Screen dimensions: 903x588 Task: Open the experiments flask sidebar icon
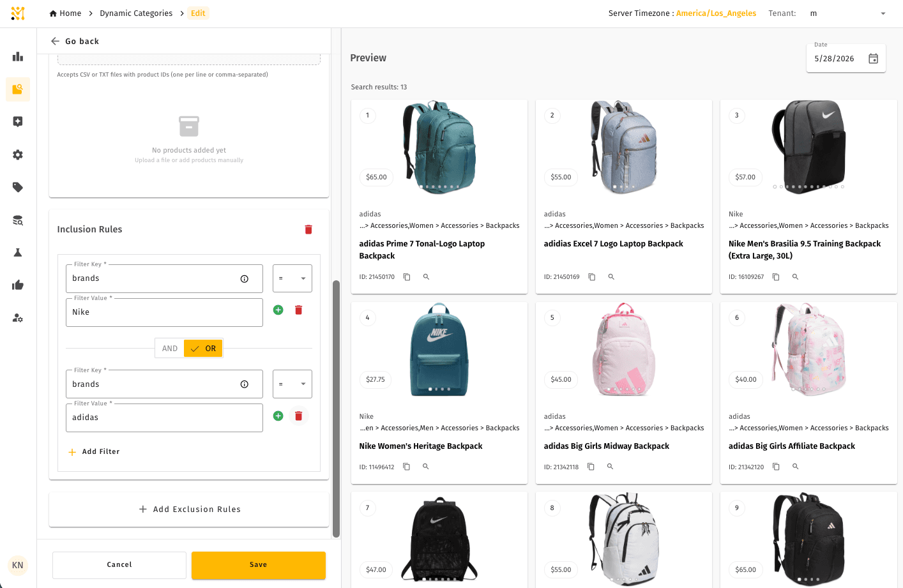pos(18,253)
